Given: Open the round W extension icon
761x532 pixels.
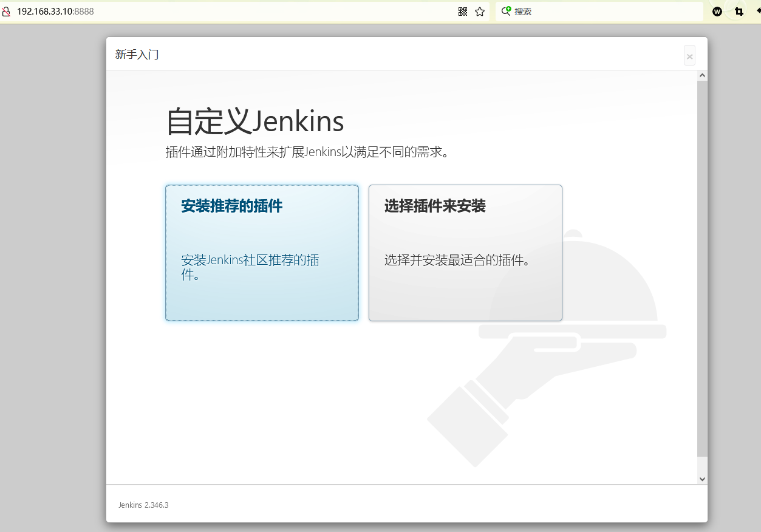Looking at the screenshot, I should tap(717, 12).
